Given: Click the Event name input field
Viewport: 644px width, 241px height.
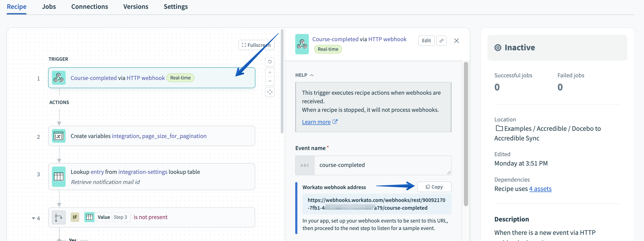Looking at the screenshot, I should pos(383,165).
